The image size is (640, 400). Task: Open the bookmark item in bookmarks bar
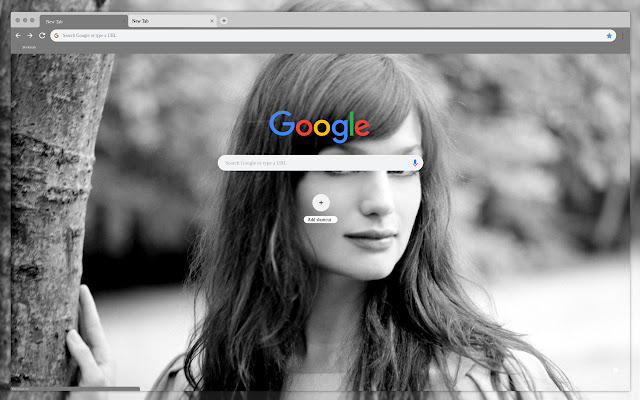click(29, 47)
